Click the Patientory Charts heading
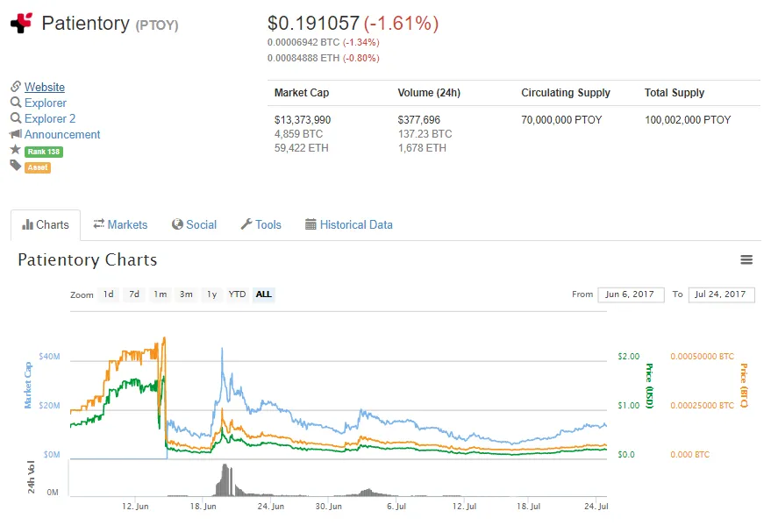771x532 pixels. coord(88,259)
